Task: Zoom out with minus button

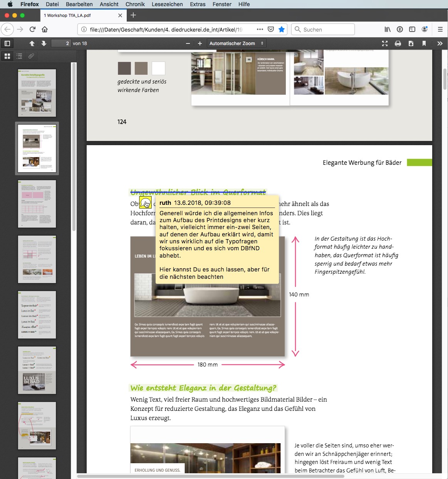Action: point(188,44)
